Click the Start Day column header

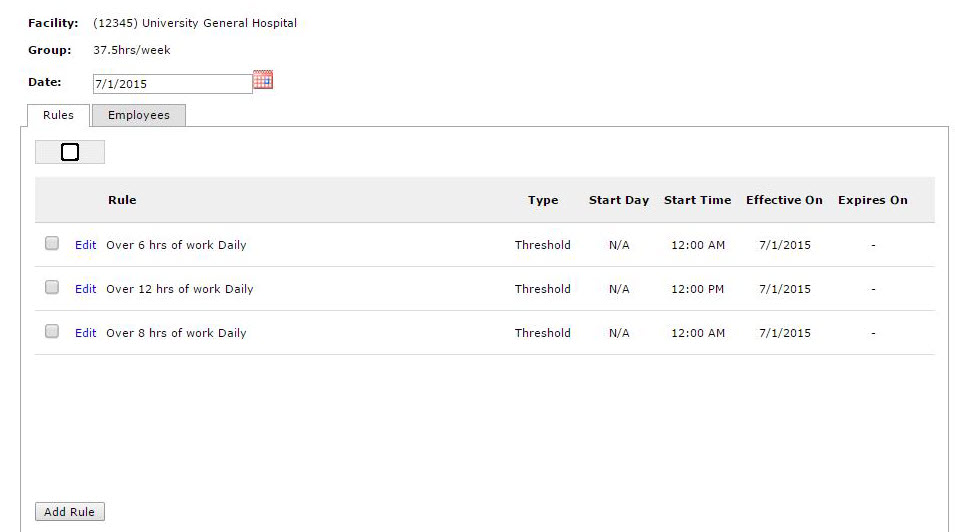point(619,200)
